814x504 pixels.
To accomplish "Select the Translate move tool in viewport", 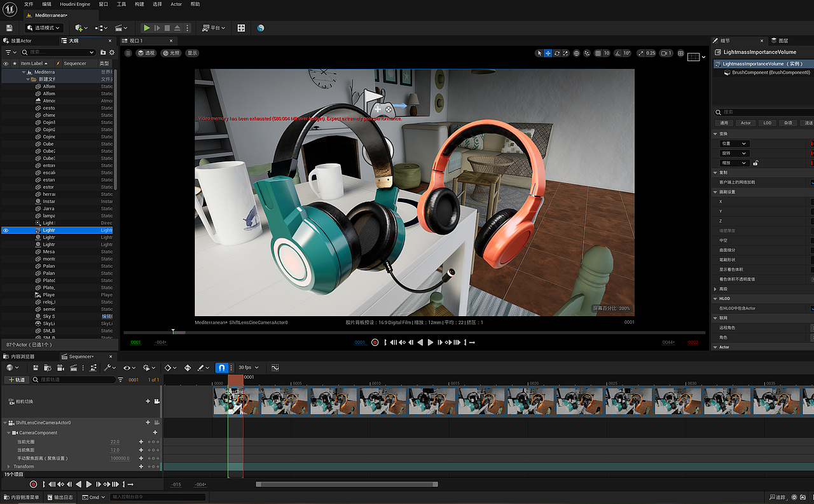I will point(548,53).
